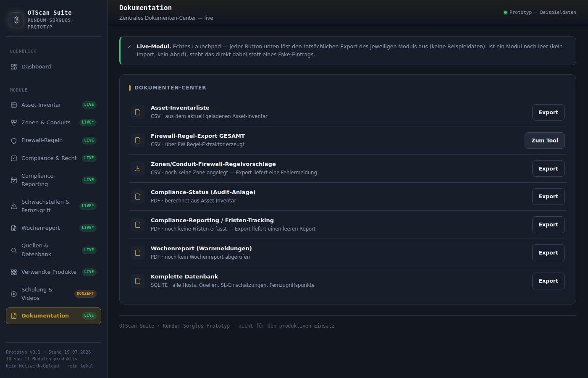The image size is (588, 378).
Task: Open Verwandte Produkte module
Action: (x=53, y=272)
